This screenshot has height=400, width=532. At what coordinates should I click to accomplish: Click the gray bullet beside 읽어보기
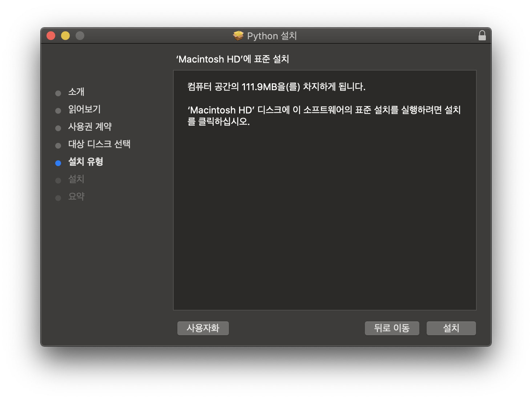tap(58, 111)
